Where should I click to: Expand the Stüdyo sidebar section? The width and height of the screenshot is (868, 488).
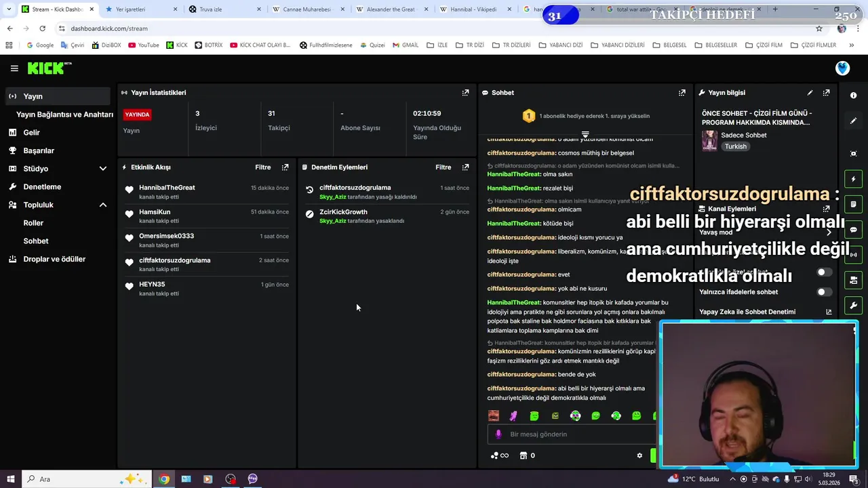102,169
